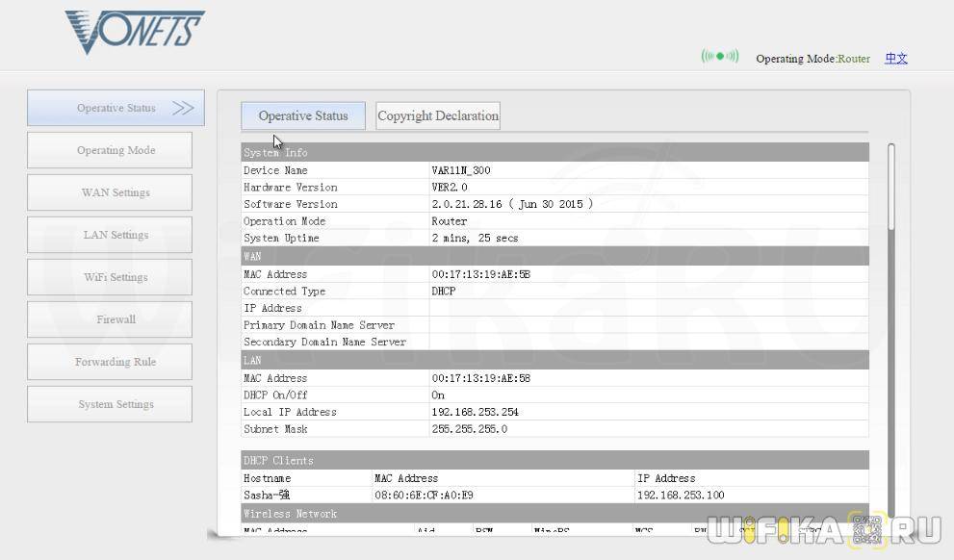The image size is (954, 560).
Task: Click the Local IP Address value 192.168.253.254
Action: 476,412
